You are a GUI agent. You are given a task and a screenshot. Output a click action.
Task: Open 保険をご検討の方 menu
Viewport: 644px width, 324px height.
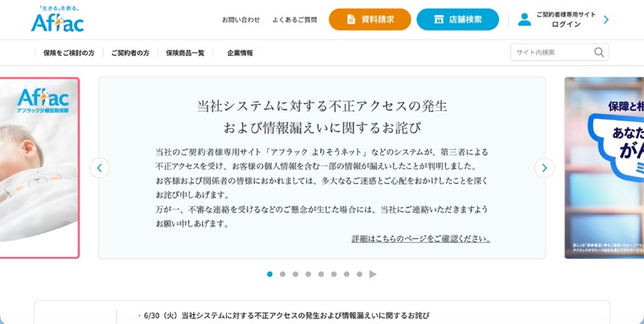68,53
